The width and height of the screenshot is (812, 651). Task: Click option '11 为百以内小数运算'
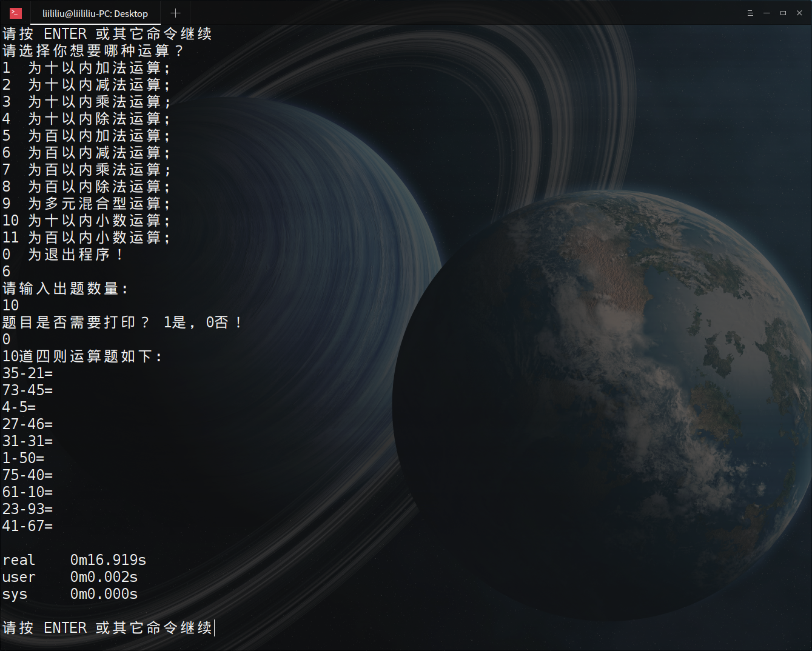[87, 238]
